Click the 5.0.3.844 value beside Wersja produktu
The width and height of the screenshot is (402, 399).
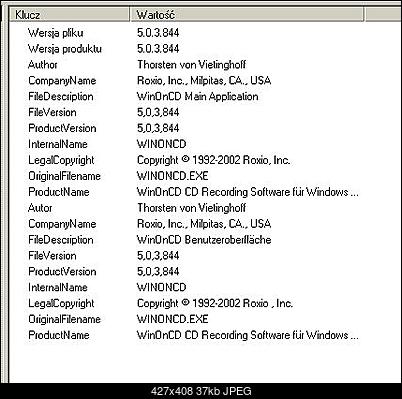pos(158,49)
